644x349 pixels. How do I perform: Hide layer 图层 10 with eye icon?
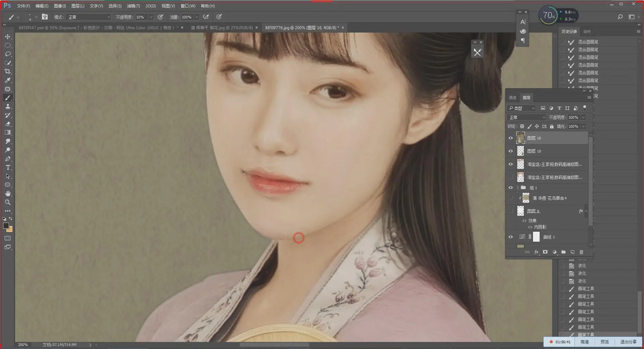coord(511,151)
